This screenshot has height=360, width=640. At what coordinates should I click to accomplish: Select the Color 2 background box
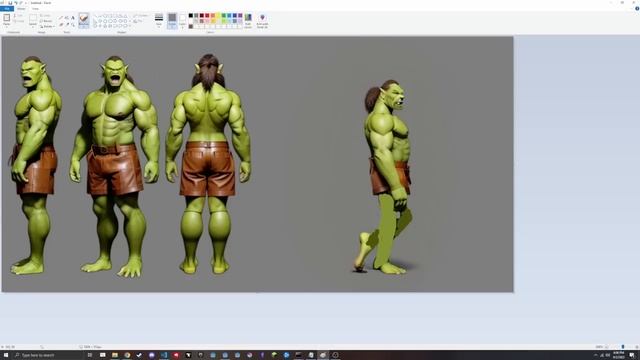click(182, 20)
